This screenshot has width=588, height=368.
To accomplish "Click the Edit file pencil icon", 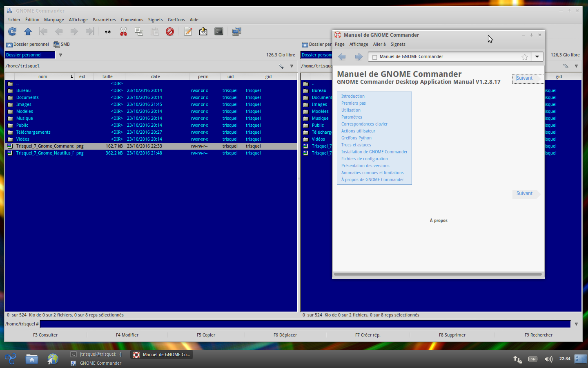I will pyautogui.click(x=188, y=31).
